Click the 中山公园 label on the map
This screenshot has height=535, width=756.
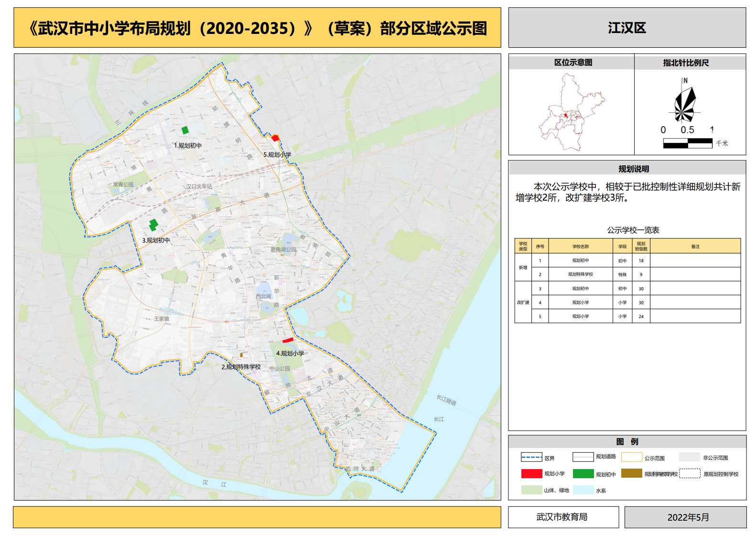coord(280,368)
